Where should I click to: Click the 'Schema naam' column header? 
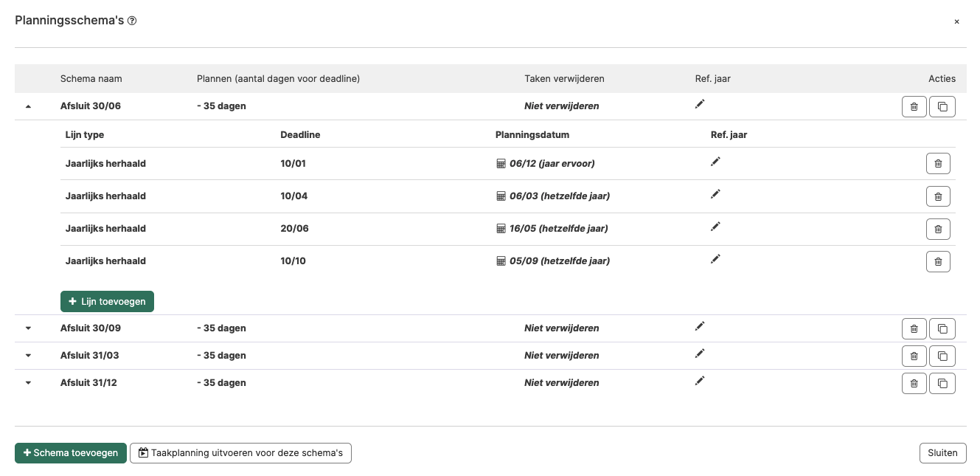click(x=91, y=79)
